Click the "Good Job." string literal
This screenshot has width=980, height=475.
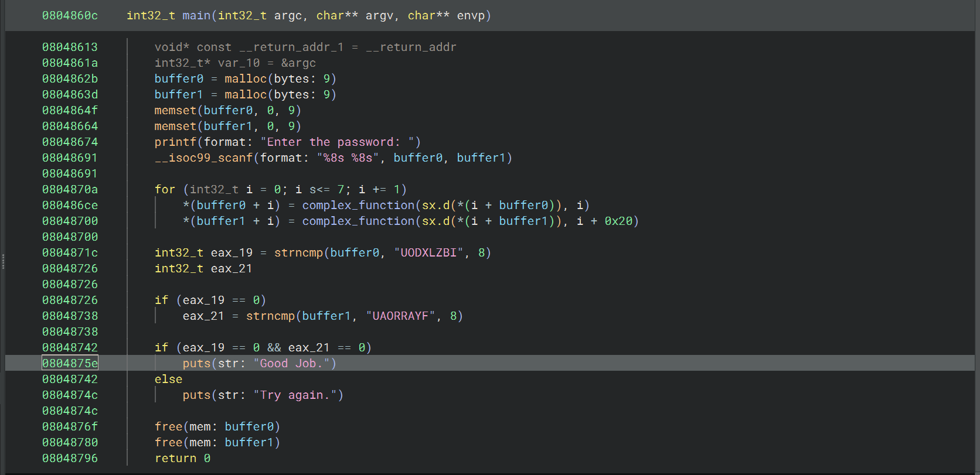click(291, 364)
